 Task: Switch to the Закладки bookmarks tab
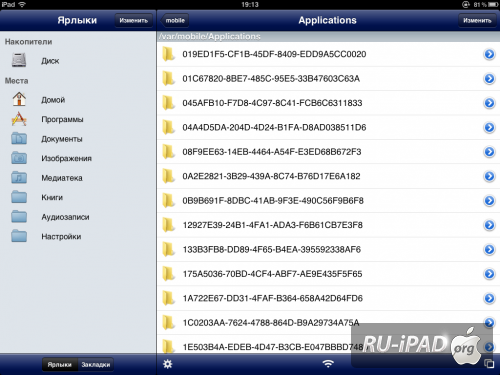96,364
